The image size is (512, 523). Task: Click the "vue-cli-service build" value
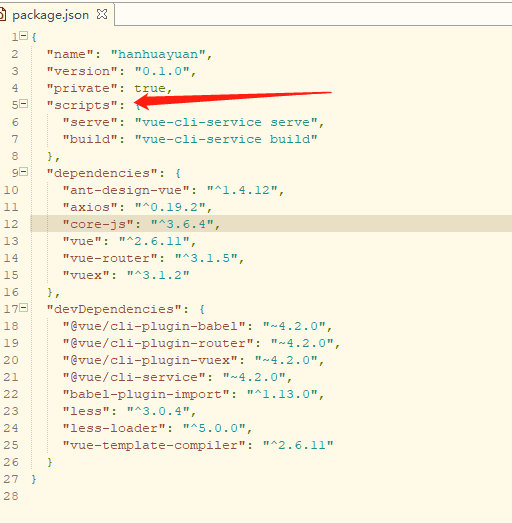[226, 139]
